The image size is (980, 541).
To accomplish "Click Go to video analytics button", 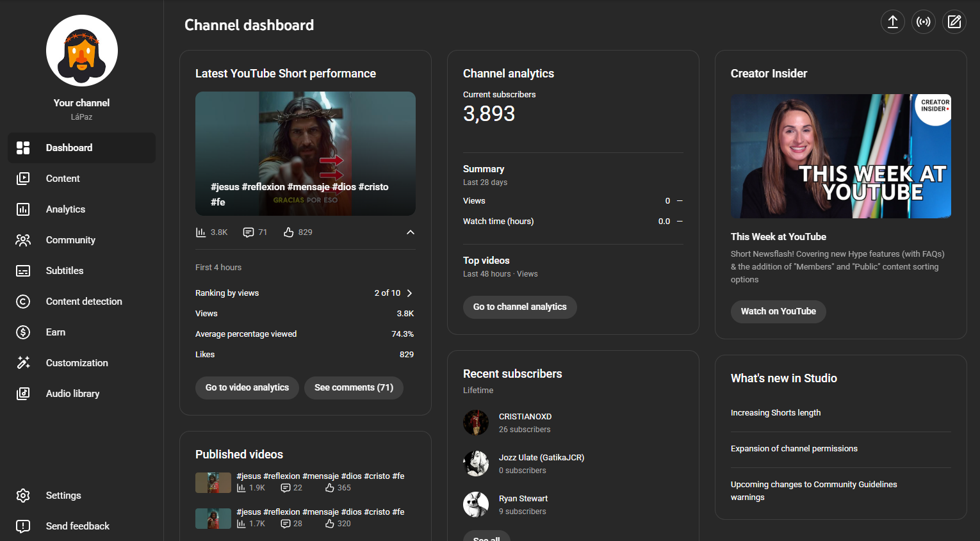I will pyautogui.click(x=247, y=388).
